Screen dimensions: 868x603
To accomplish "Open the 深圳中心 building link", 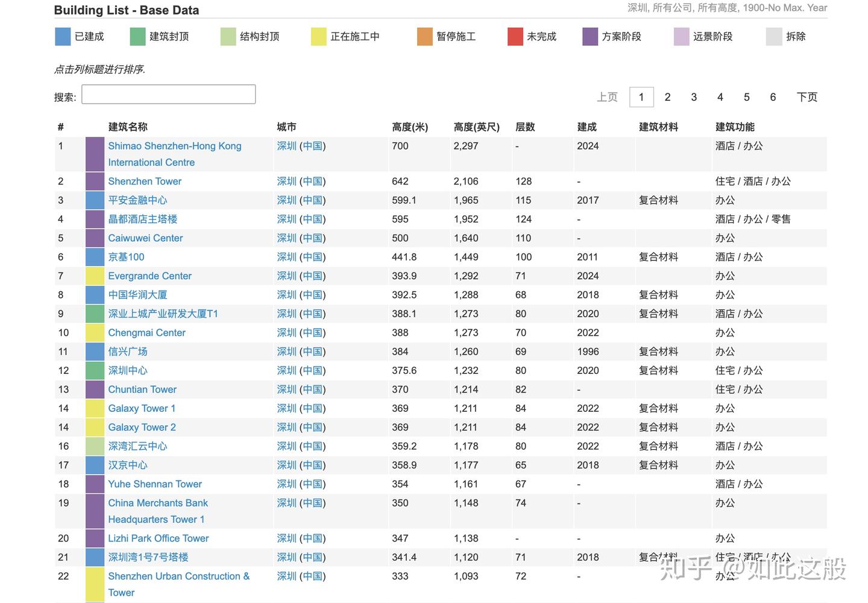I will click(x=128, y=371).
